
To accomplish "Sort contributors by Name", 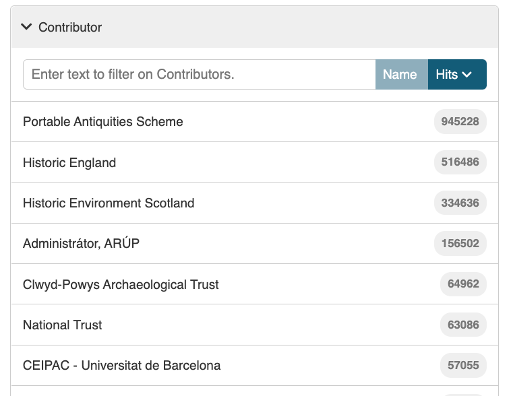I will pos(401,74).
